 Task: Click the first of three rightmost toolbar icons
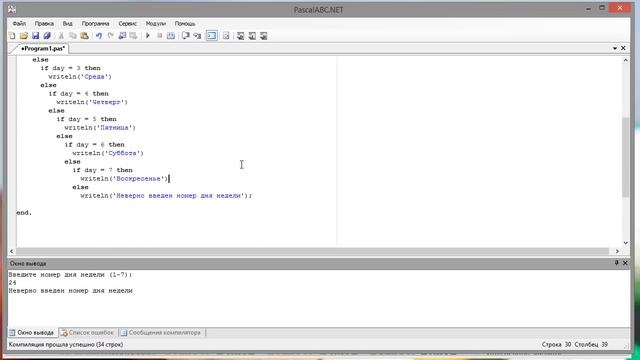click(240, 36)
